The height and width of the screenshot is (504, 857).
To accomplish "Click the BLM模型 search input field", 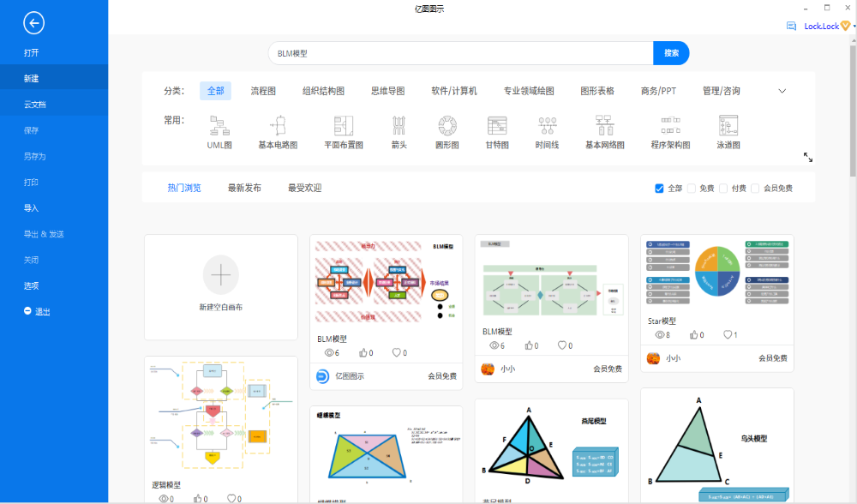I will pos(461,53).
